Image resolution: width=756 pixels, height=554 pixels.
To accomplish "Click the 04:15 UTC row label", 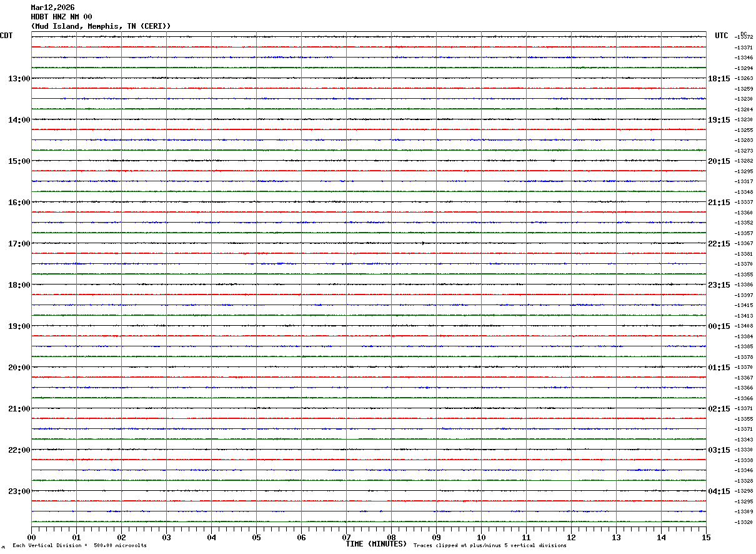I will [719, 491].
